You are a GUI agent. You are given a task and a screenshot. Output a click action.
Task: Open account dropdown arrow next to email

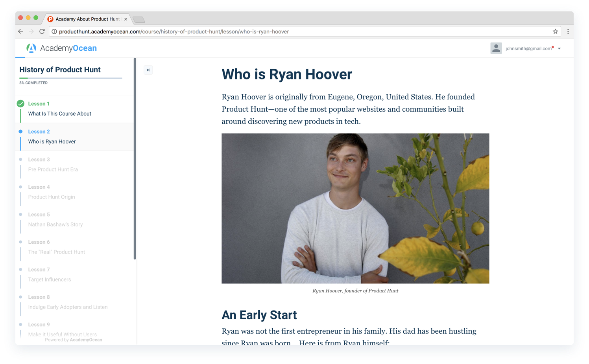click(x=559, y=49)
